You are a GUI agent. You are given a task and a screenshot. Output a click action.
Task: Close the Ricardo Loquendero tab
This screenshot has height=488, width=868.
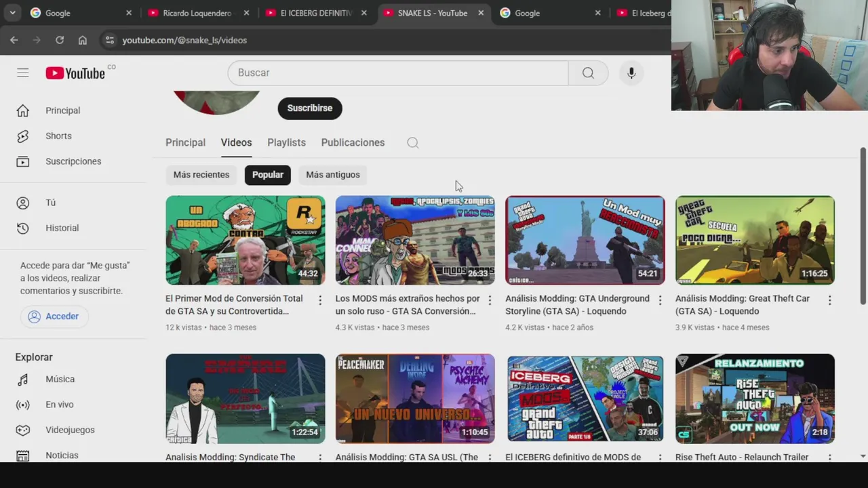click(x=246, y=13)
